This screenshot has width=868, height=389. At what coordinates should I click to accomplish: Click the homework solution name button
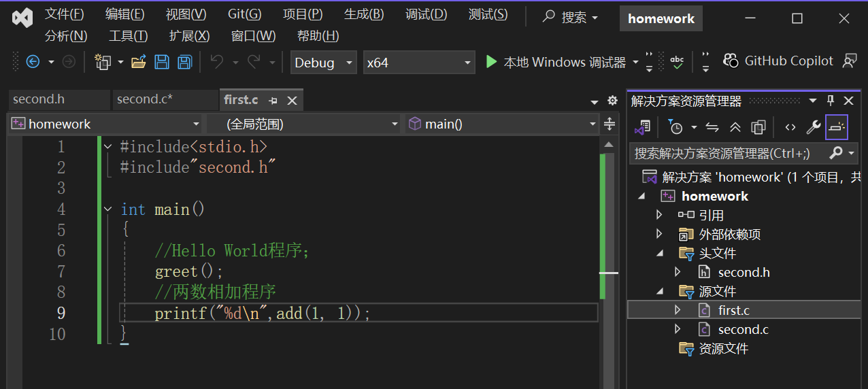[661, 18]
